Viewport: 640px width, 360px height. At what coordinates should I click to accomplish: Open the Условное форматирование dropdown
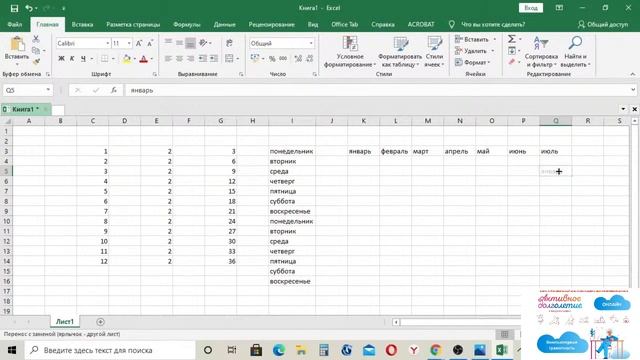pos(350,52)
